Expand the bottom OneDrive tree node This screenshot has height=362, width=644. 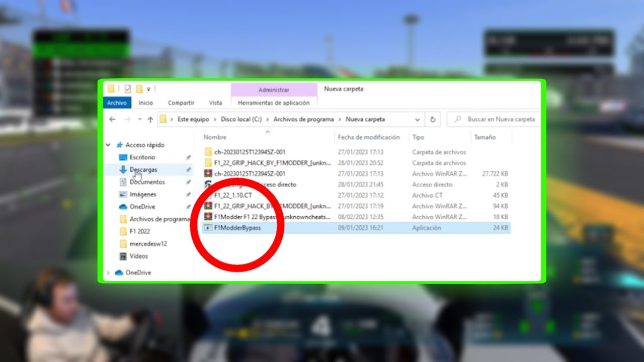[108, 273]
